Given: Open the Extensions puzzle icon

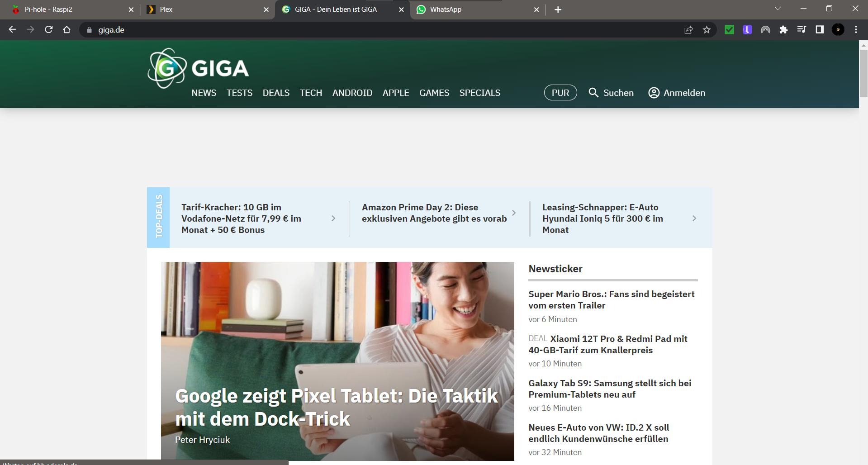Looking at the screenshot, I should 783,30.
